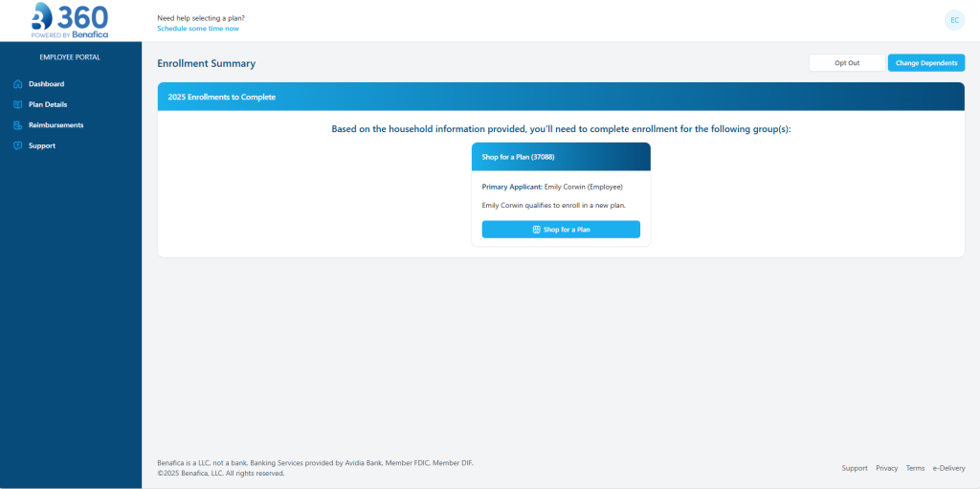This screenshot has width=980, height=489.
Task: Click the store icon on Shop for a Plan button
Action: (x=536, y=230)
